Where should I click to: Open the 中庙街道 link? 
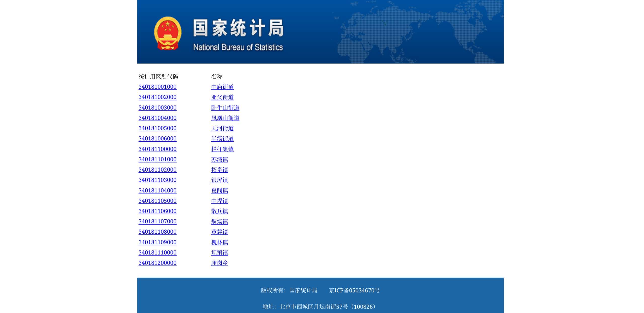[x=222, y=87]
